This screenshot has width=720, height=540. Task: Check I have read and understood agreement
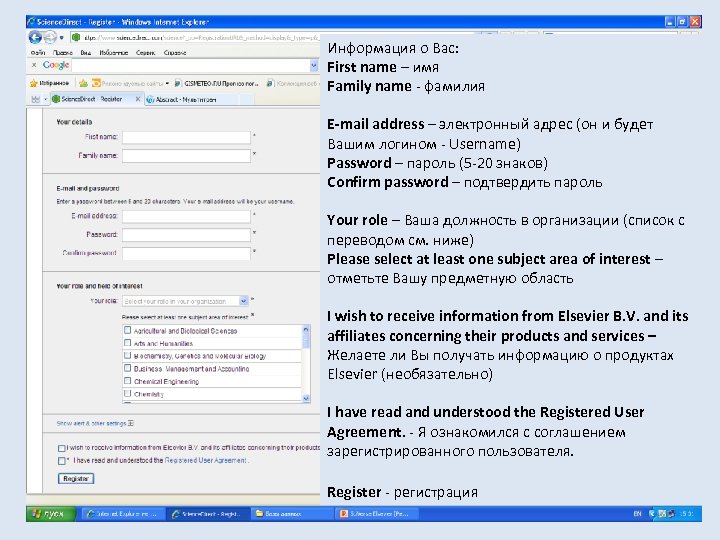pos(62,461)
